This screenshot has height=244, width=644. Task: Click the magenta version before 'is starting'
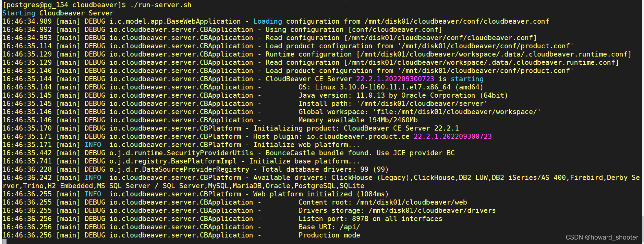(395, 79)
